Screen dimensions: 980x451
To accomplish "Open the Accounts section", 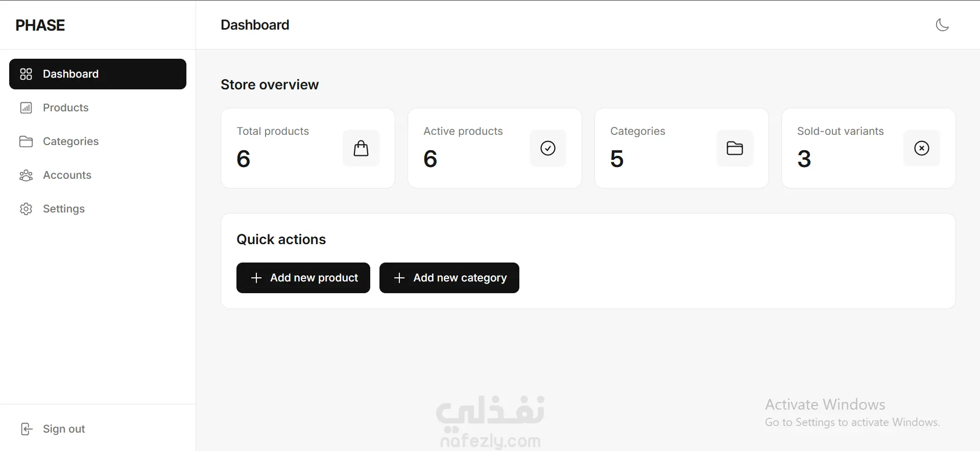I will tap(98, 175).
